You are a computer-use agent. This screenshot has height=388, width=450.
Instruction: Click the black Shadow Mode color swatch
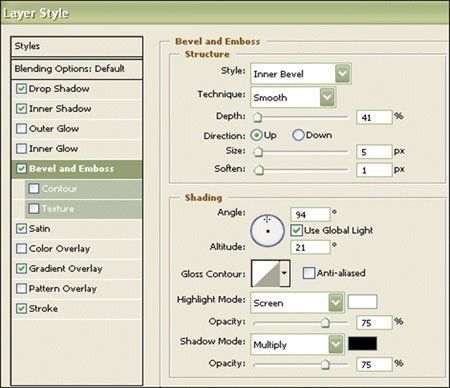[363, 343]
